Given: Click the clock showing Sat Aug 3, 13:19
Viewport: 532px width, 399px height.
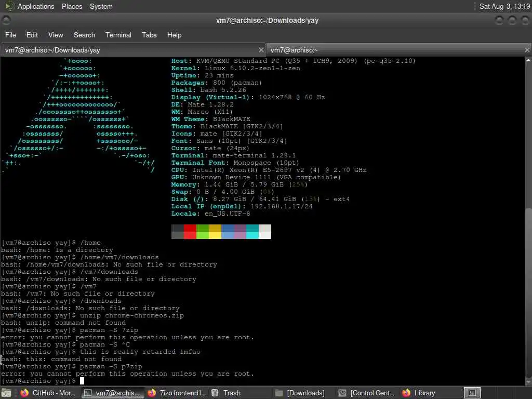Looking at the screenshot, I should [x=504, y=6].
